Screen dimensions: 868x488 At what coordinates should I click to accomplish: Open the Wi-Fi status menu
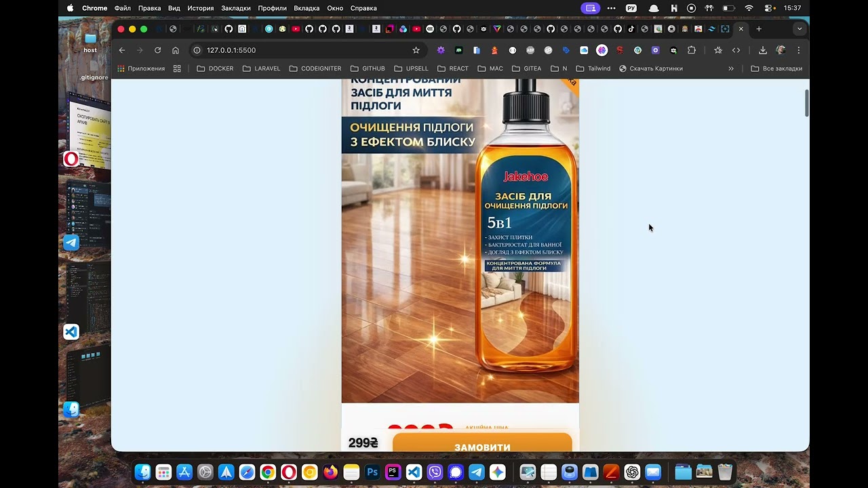click(x=749, y=8)
